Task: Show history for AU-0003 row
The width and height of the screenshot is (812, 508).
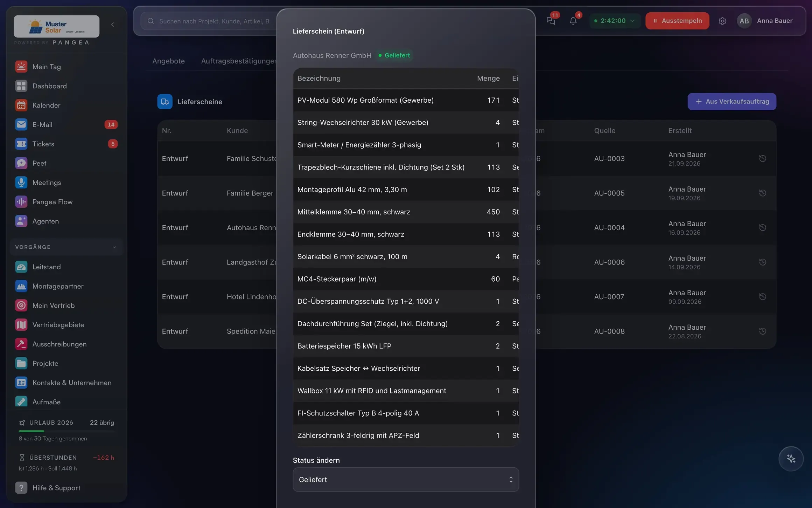Action: click(x=762, y=158)
